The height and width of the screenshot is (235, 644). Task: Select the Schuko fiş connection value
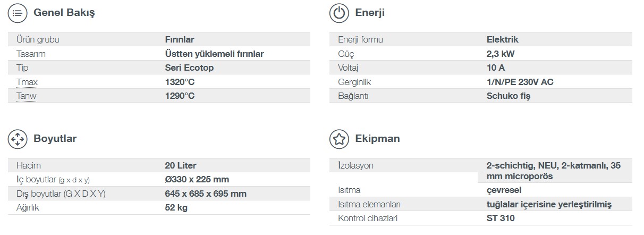509,96
